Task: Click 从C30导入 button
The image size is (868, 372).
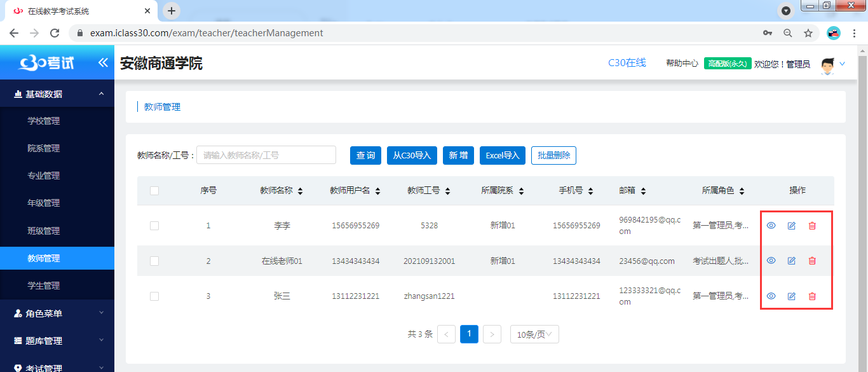Action: point(412,155)
